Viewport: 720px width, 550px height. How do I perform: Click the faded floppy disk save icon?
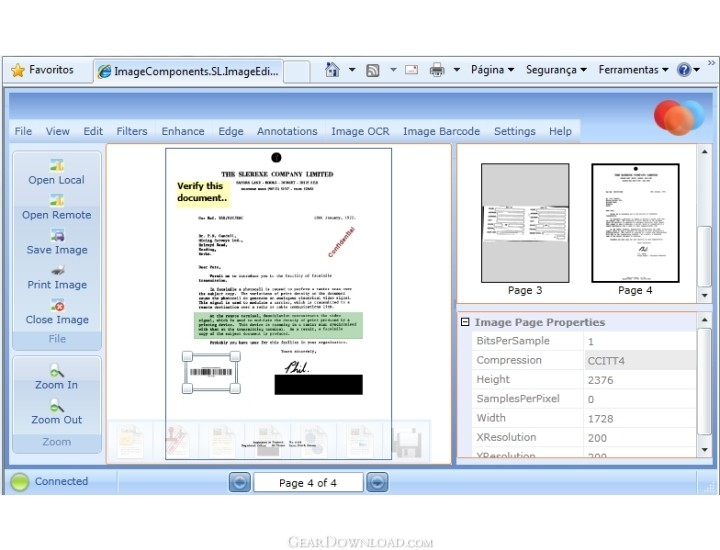coord(407,442)
